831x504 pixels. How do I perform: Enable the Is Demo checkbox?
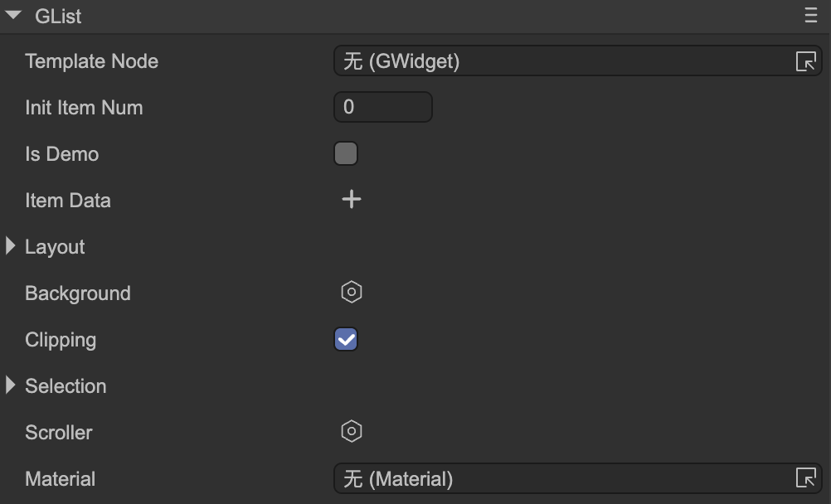coord(346,153)
